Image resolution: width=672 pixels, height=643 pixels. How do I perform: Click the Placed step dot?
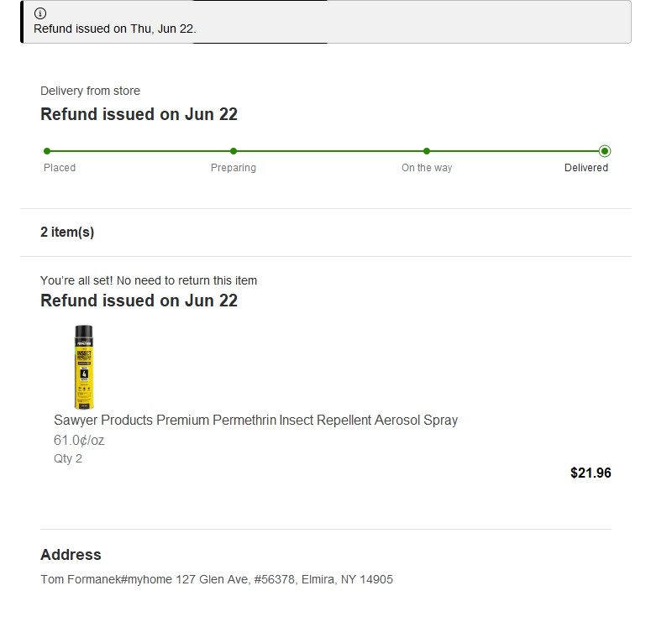tap(47, 151)
